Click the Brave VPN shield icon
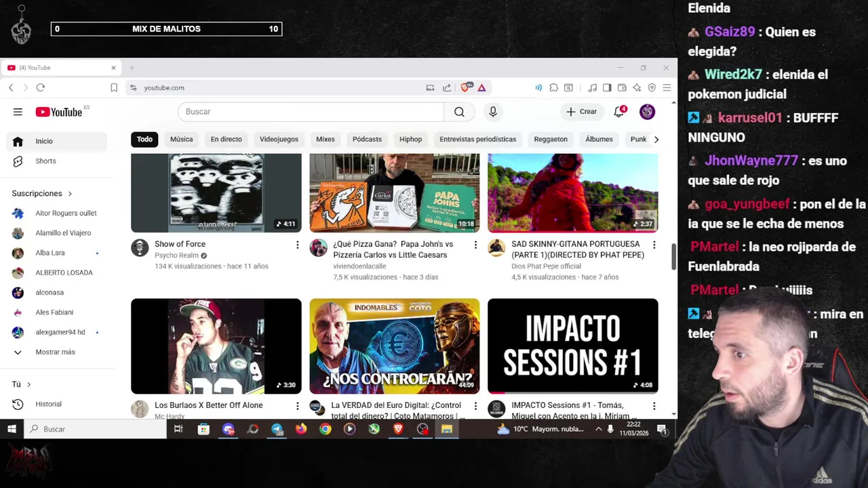This screenshot has height=488, width=868. pos(652,87)
